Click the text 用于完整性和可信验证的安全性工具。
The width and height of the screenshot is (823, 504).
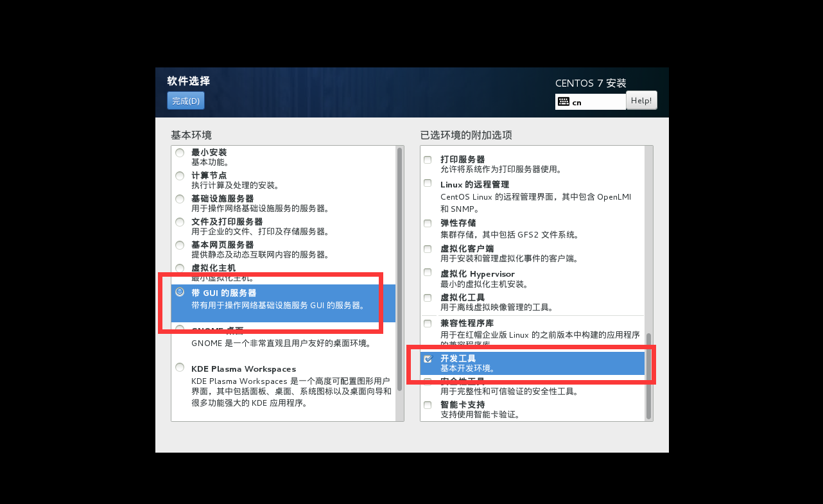coord(510,392)
